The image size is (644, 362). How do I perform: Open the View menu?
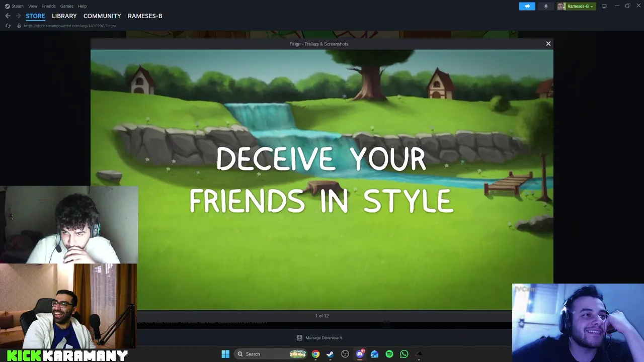click(x=33, y=6)
